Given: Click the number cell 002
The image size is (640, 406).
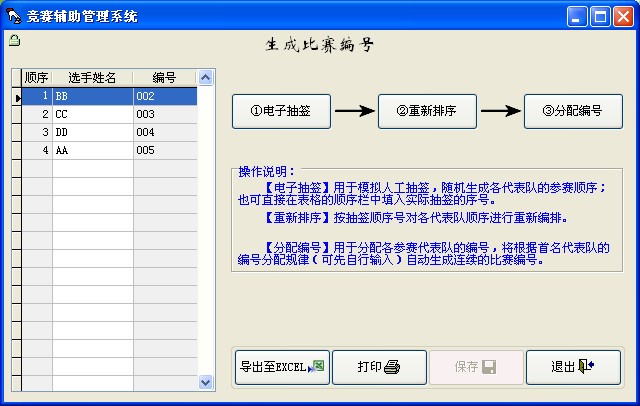Looking at the screenshot, I should click(x=165, y=96).
